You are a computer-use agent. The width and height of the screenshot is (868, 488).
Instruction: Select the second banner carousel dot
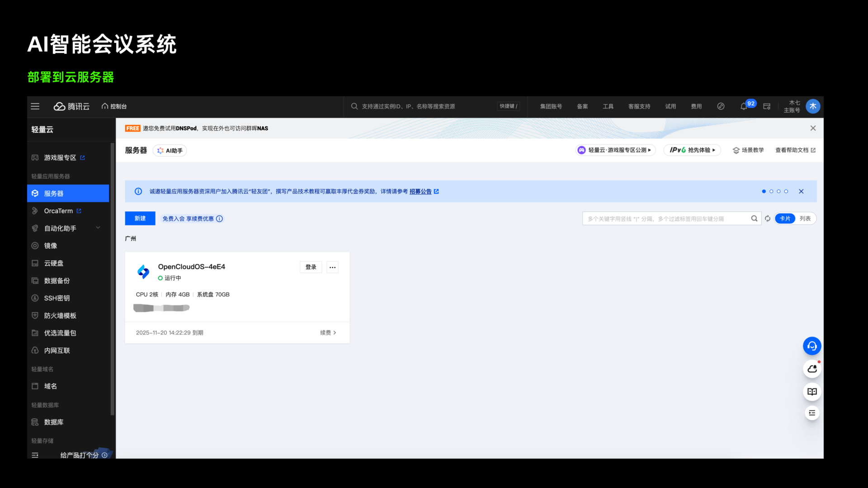click(x=771, y=192)
